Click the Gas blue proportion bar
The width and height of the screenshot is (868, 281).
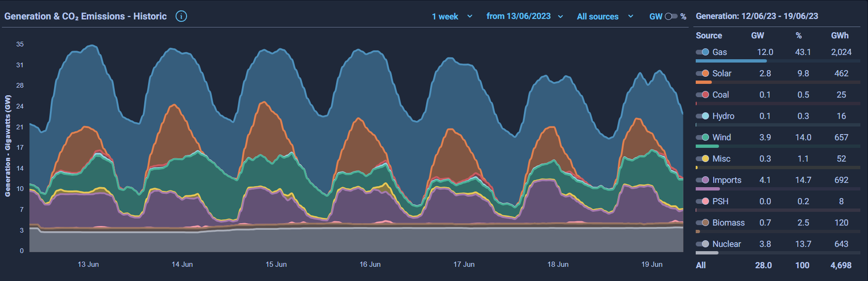[731, 61]
